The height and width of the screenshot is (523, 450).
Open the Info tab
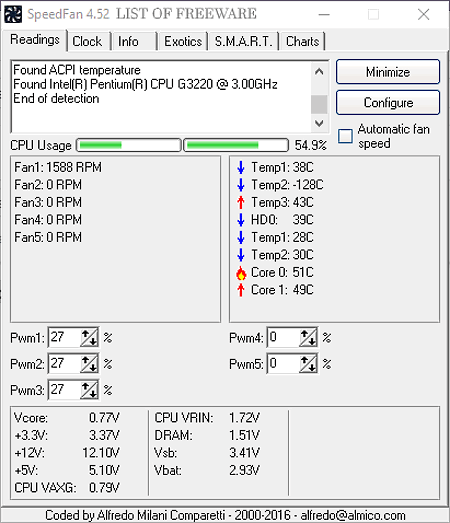tap(134, 42)
